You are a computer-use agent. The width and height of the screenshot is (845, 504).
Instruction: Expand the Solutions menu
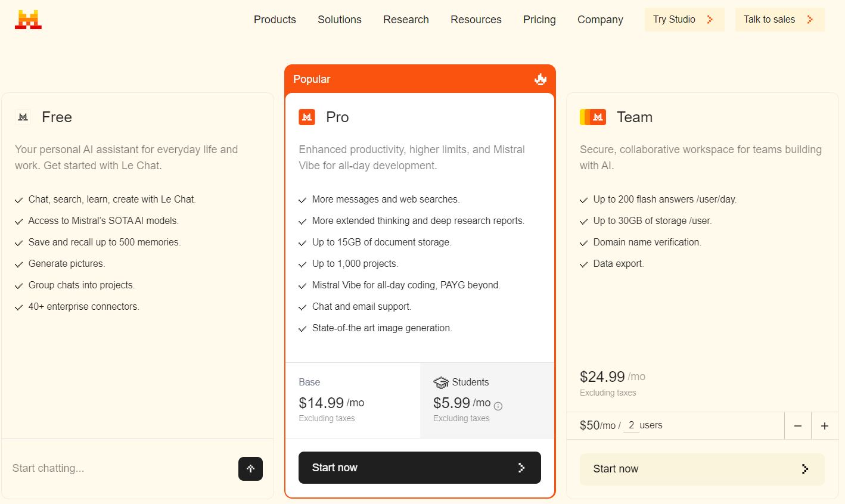(x=339, y=20)
